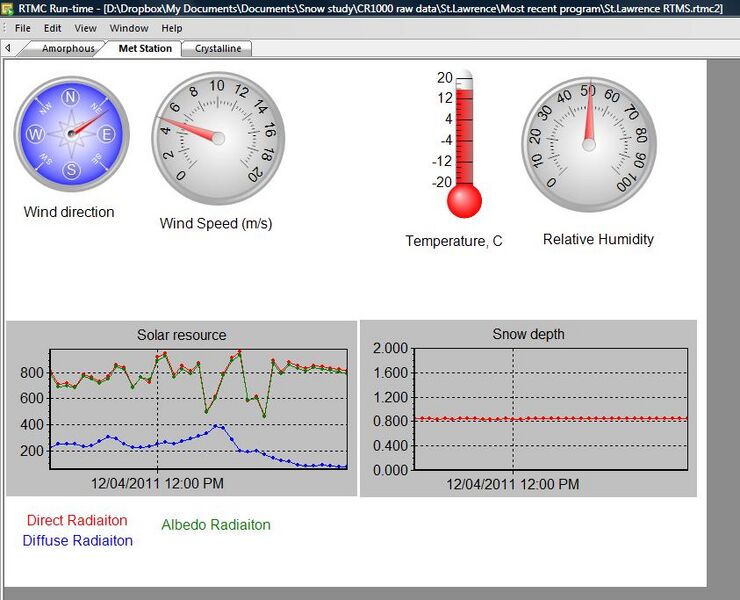
Task: Open the Edit menu
Action: coord(52,28)
